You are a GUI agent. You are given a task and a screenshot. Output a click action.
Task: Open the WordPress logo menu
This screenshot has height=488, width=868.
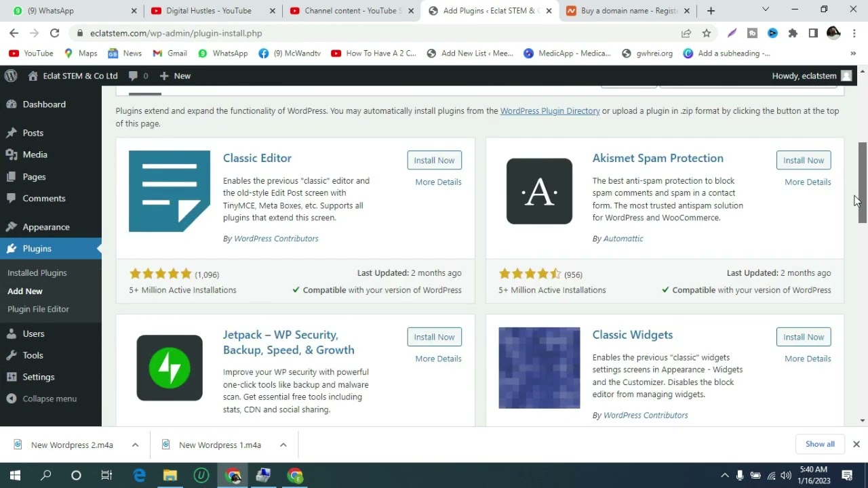click(x=9, y=76)
